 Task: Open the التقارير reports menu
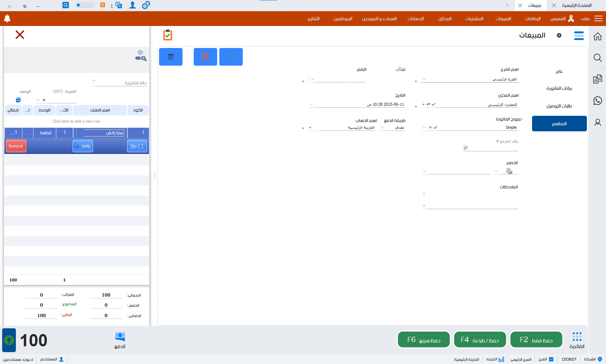[x=313, y=19]
